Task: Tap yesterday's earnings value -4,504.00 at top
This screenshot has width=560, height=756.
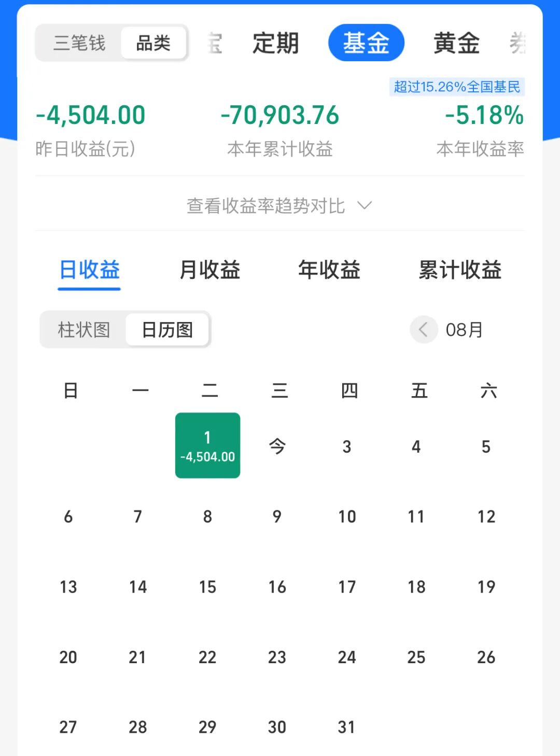Action: [91, 115]
